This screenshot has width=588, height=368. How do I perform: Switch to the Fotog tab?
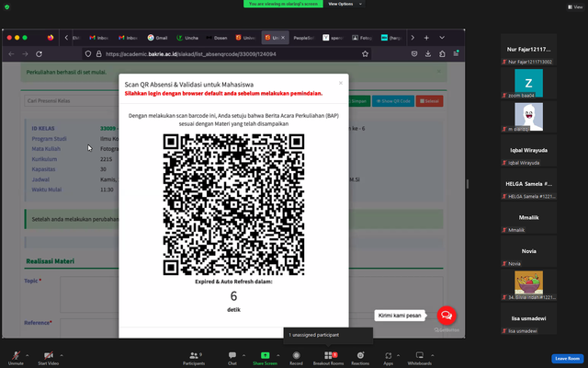coord(362,38)
